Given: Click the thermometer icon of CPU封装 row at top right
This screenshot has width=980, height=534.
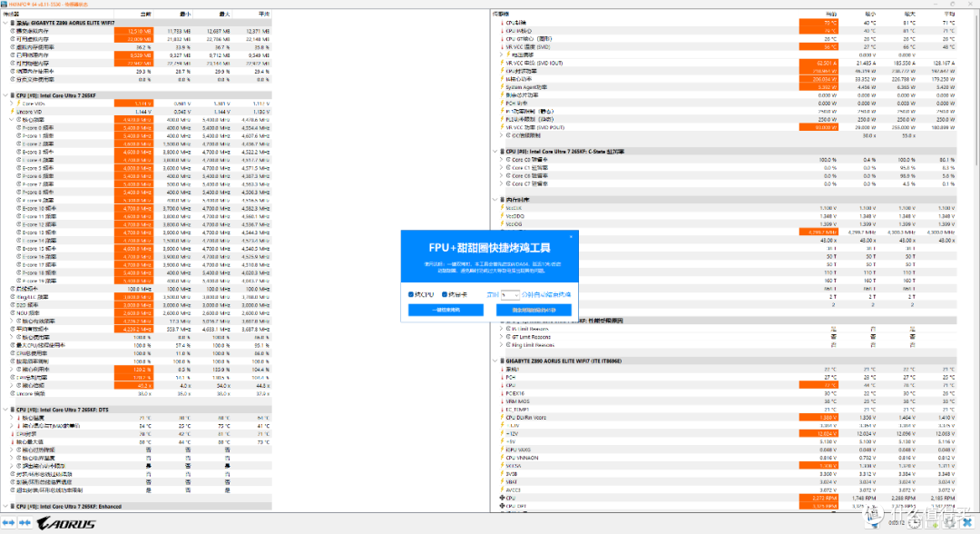Looking at the screenshot, I should (503, 23).
